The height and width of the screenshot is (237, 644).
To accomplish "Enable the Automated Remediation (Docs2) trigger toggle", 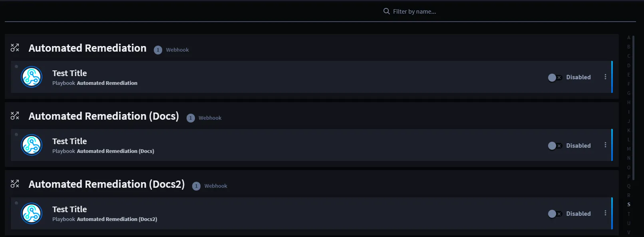I will (555, 214).
